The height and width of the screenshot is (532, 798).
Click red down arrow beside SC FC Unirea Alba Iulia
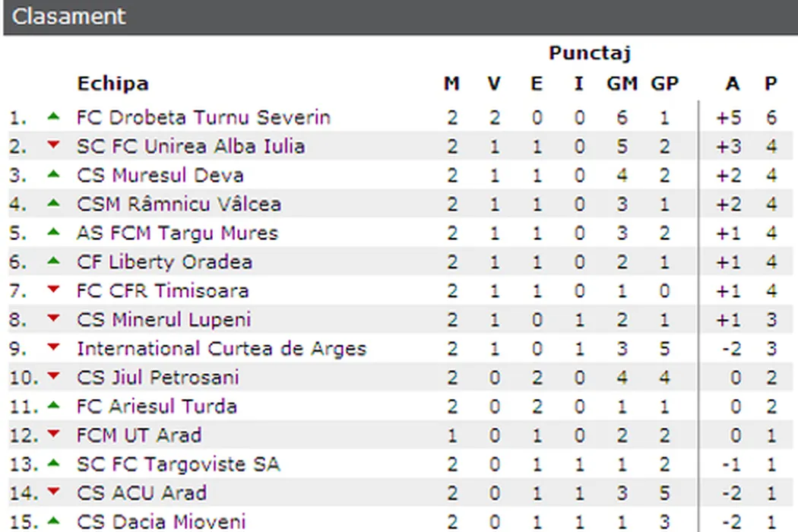[x=52, y=145]
